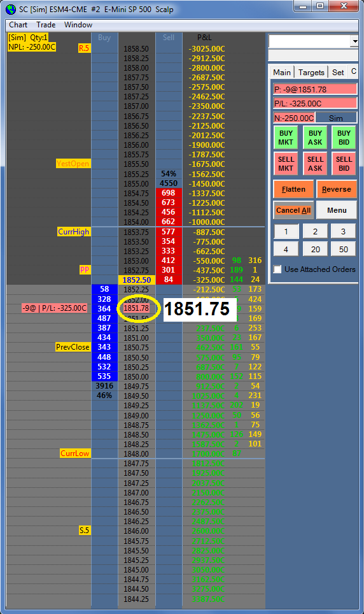This screenshot has height=614, width=364.
Task: Reverse the current position
Action: tap(337, 190)
